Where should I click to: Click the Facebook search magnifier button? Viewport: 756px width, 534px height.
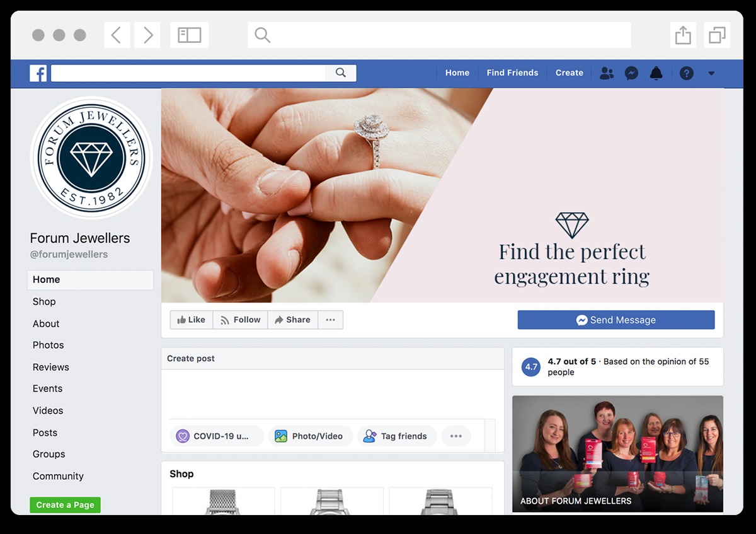pyautogui.click(x=341, y=73)
